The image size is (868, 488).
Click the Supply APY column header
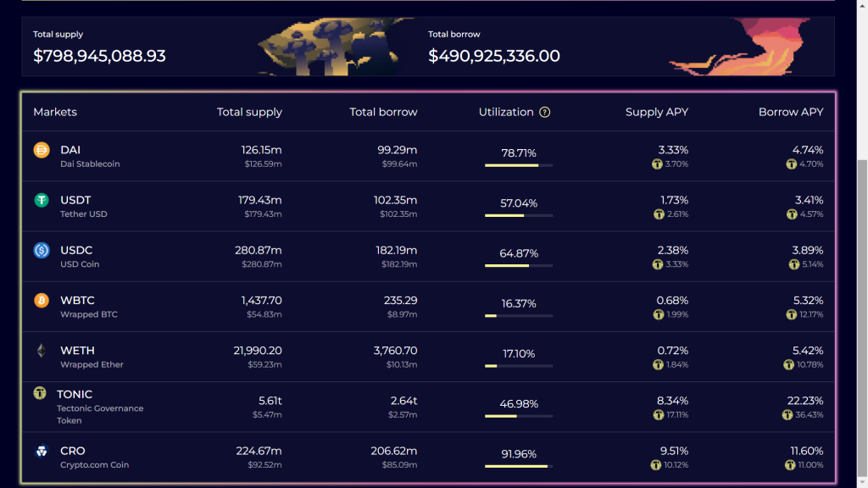[657, 112]
